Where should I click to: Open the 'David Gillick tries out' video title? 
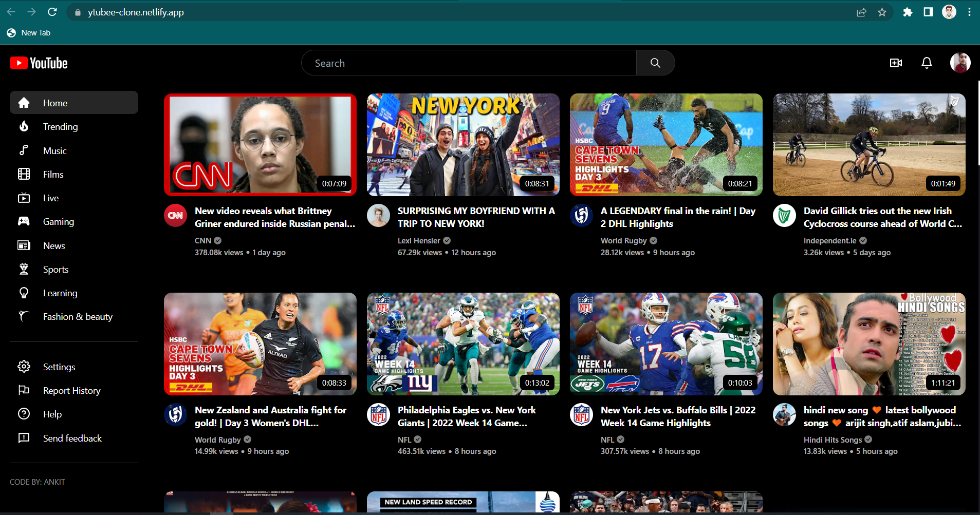883,217
